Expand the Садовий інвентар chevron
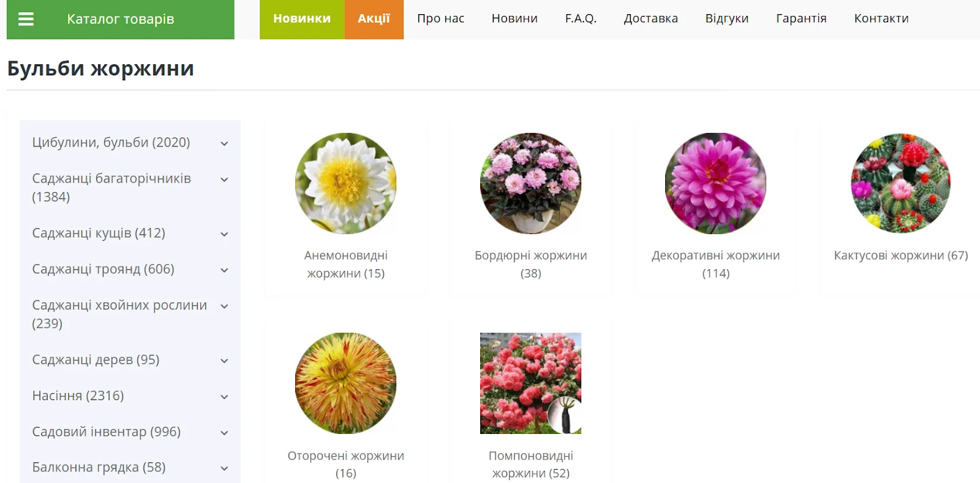The width and height of the screenshot is (980, 483). [224, 433]
